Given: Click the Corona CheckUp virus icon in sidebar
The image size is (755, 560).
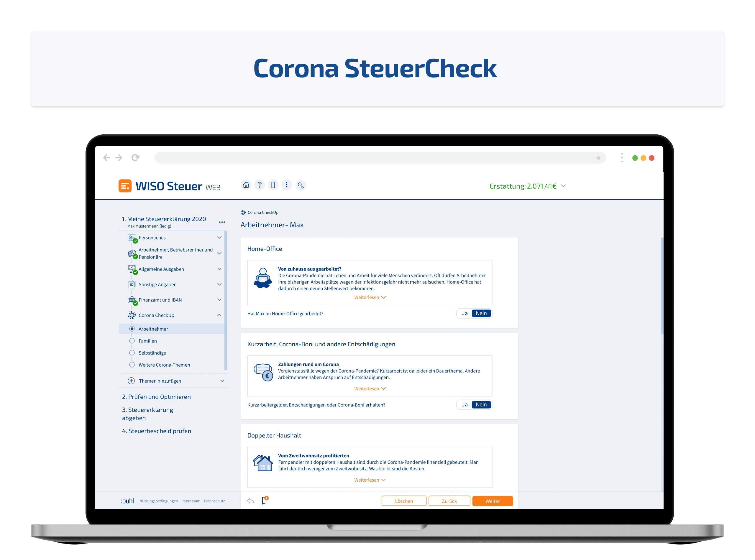Looking at the screenshot, I should [x=132, y=315].
